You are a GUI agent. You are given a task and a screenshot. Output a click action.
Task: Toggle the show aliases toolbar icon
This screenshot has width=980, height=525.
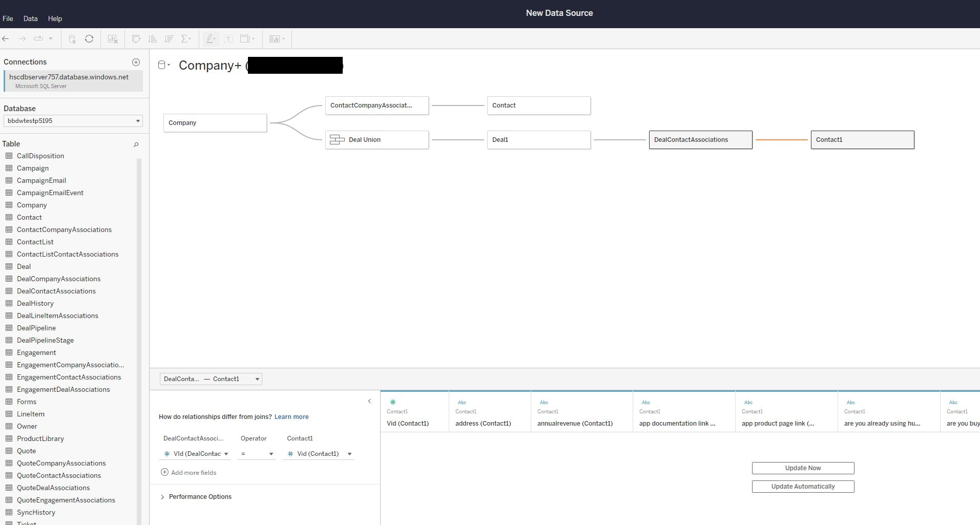click(x=228, y=39)
